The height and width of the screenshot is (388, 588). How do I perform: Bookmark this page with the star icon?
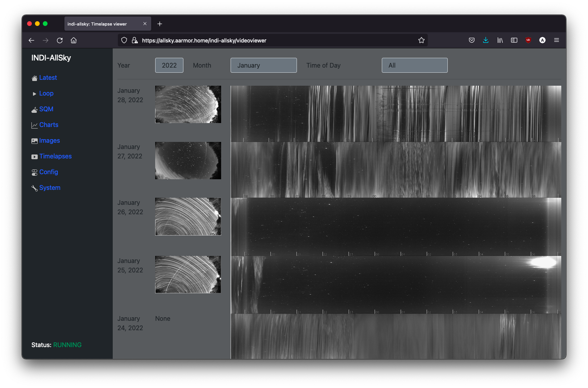click(x=421, y=40)
